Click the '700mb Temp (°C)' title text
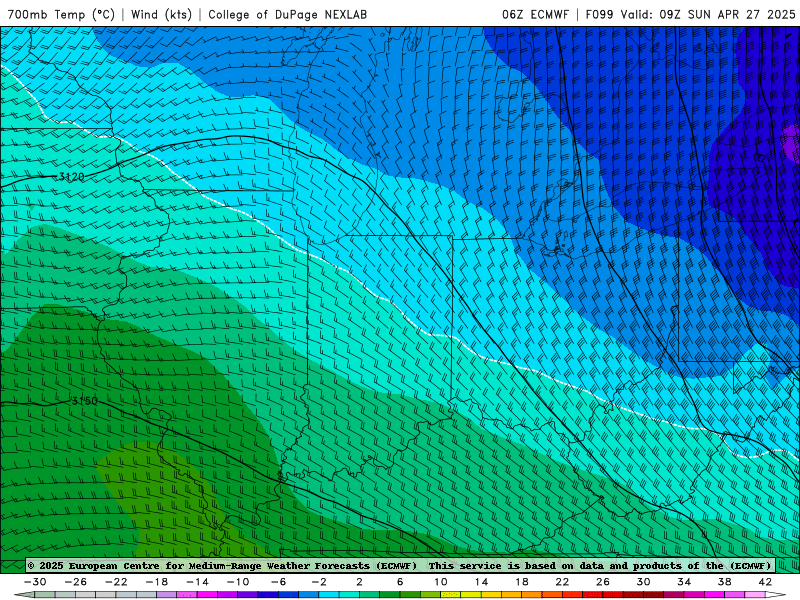This screenshot has height=600, width=800. tap(61, 14)
